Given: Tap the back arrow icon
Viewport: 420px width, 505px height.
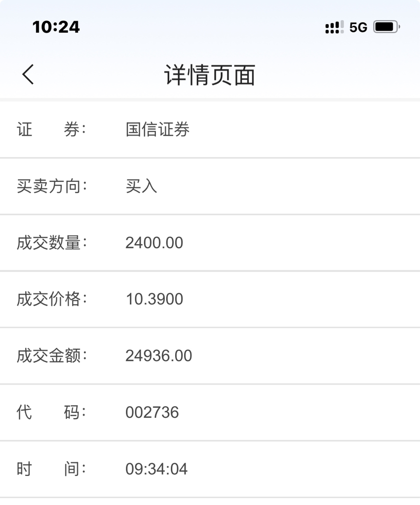Looking at the screenshot, I should 28,75.
